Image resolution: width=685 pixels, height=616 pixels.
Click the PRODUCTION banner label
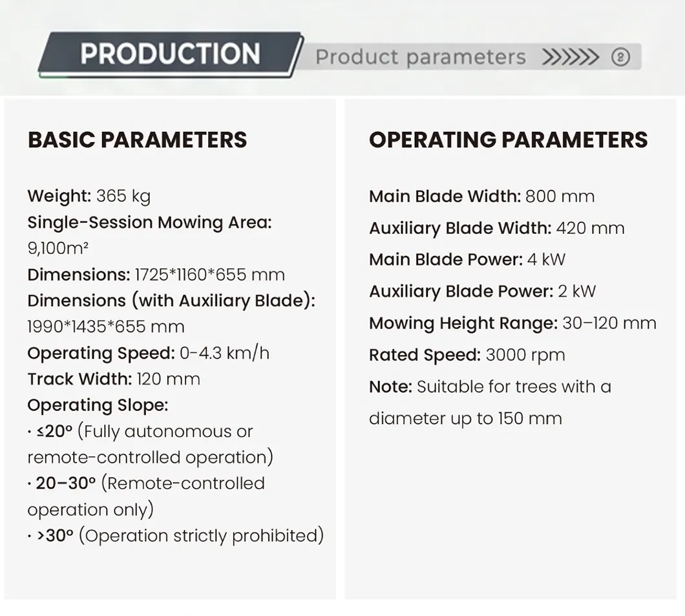click(x=170, y=54)
